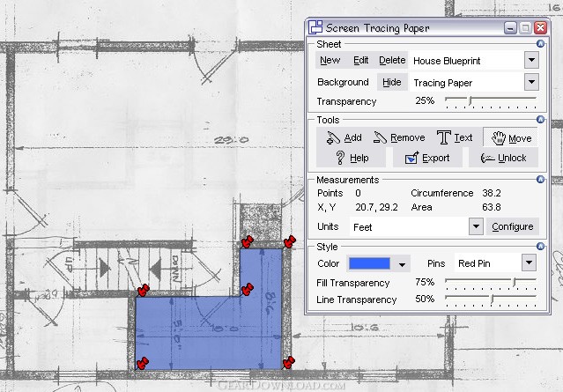Choose the Text tool

tap(455, 137)
